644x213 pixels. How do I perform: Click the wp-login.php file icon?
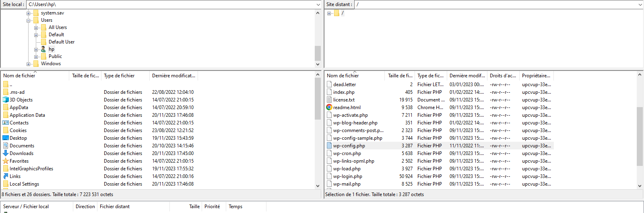(x=329, y=176)
